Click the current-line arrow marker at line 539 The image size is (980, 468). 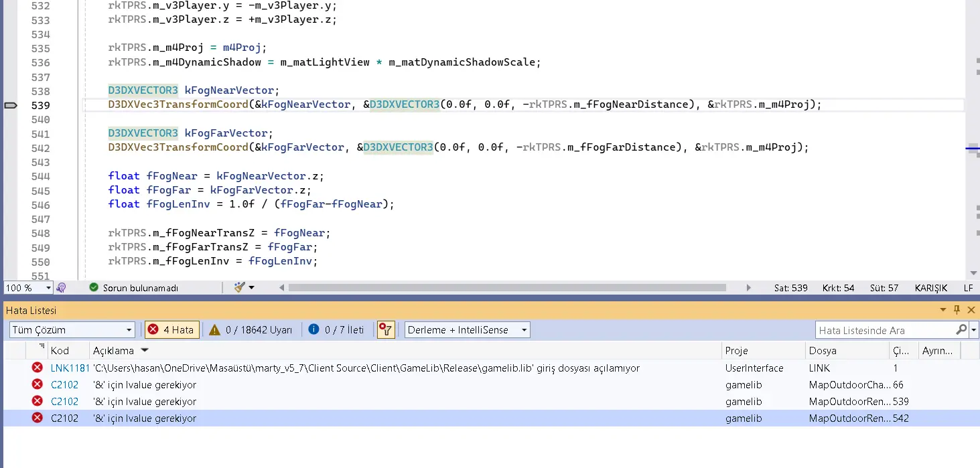(11, 105)
